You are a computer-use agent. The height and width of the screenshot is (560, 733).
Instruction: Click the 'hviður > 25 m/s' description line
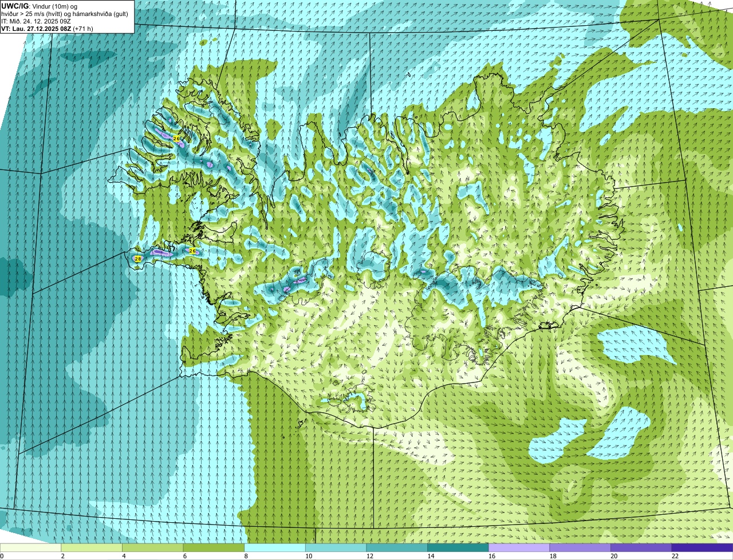(x=65, y=14)
